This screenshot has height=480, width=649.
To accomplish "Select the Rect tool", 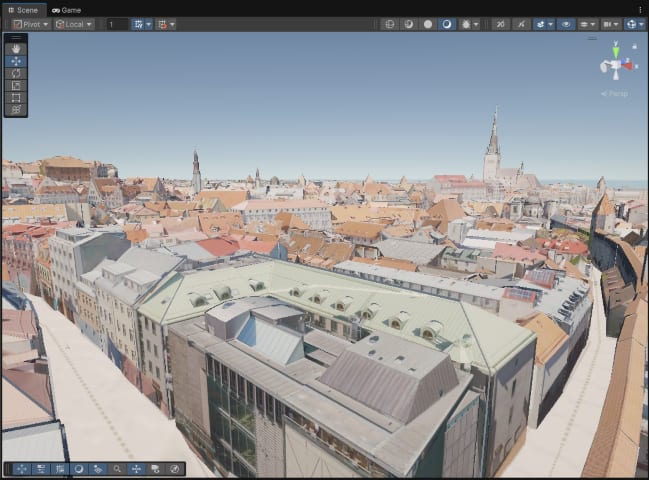I will (16, 98).
